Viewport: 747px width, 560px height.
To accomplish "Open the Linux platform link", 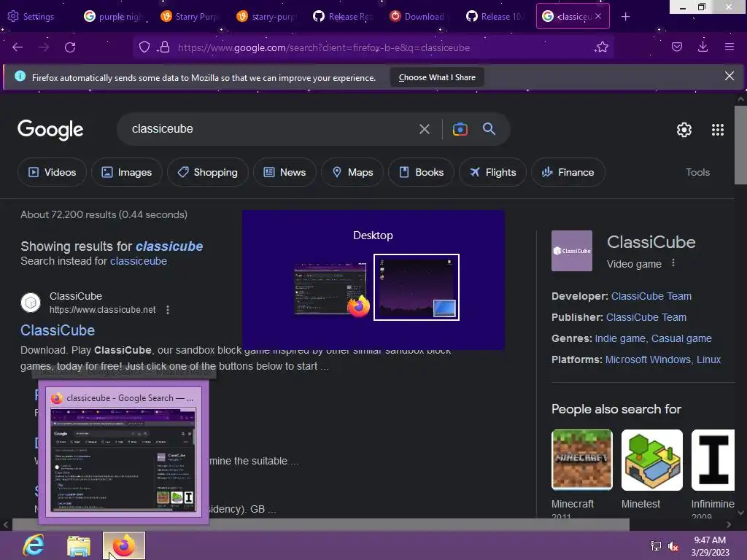I will coord(708,359).
